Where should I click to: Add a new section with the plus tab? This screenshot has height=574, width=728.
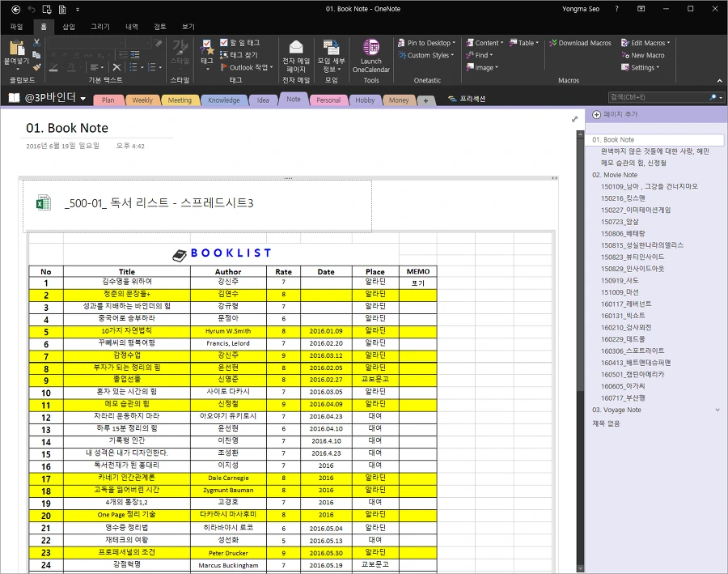tap(425, 100)
